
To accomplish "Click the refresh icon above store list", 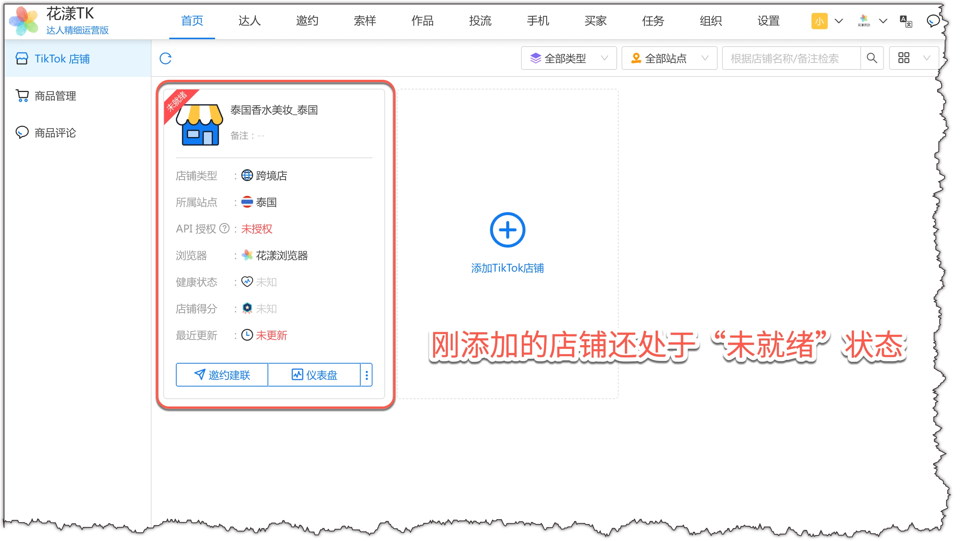I will (x=166, y=59).
